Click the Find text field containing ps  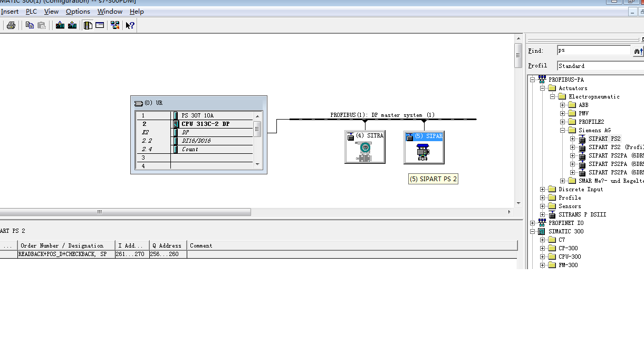coord(593,51)
